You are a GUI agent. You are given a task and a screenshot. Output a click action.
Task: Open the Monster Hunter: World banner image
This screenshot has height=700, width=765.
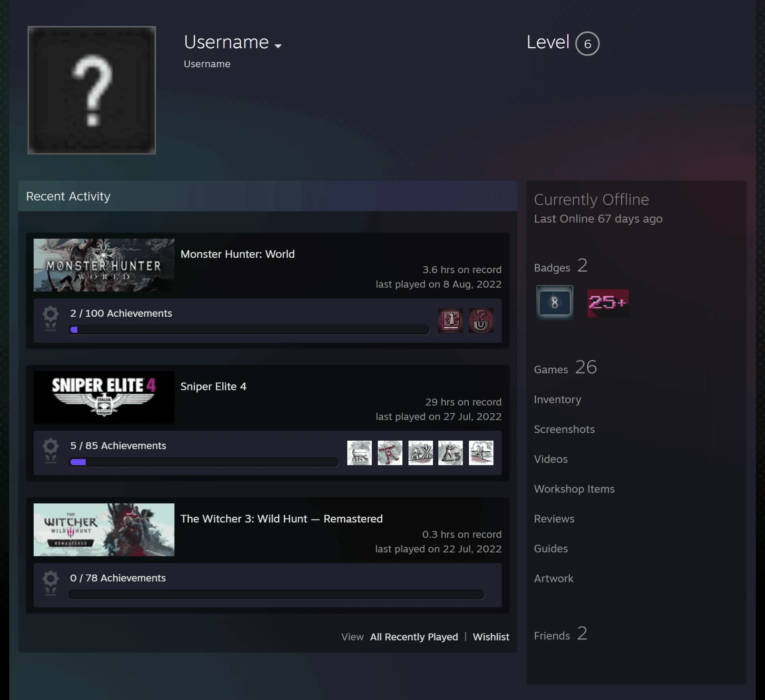click(104, 265)
